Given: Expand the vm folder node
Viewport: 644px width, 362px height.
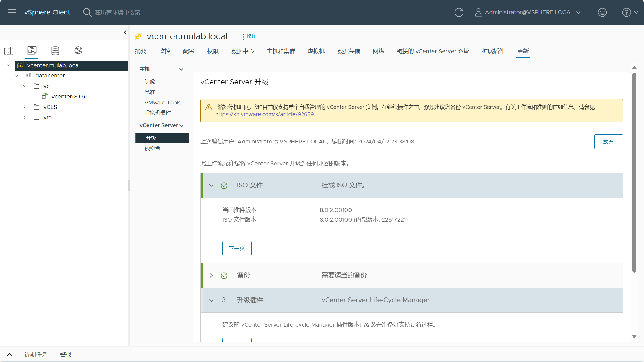Looking at the screenshot, I should [x=25, y=117].
